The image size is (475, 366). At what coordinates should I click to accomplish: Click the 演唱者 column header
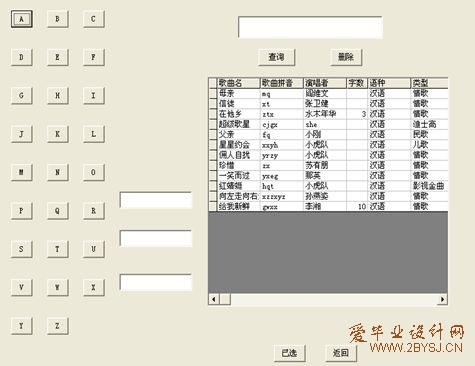325,83
